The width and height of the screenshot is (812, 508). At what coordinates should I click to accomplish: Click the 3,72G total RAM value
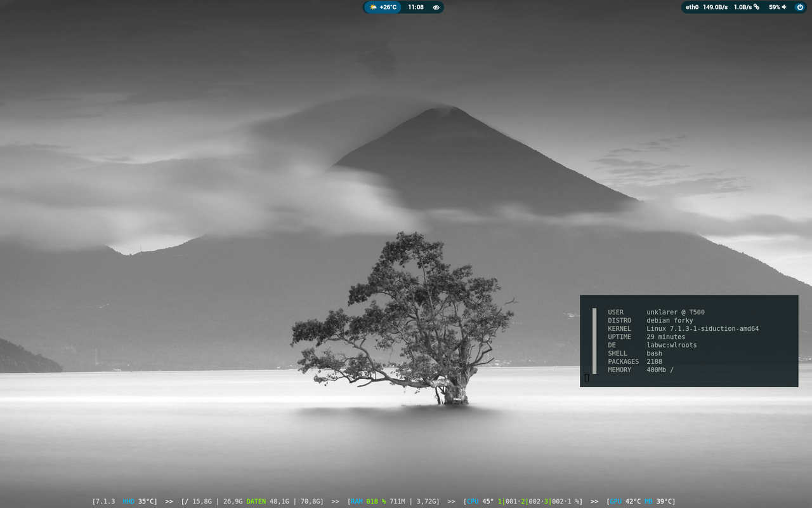click(427, 501)
